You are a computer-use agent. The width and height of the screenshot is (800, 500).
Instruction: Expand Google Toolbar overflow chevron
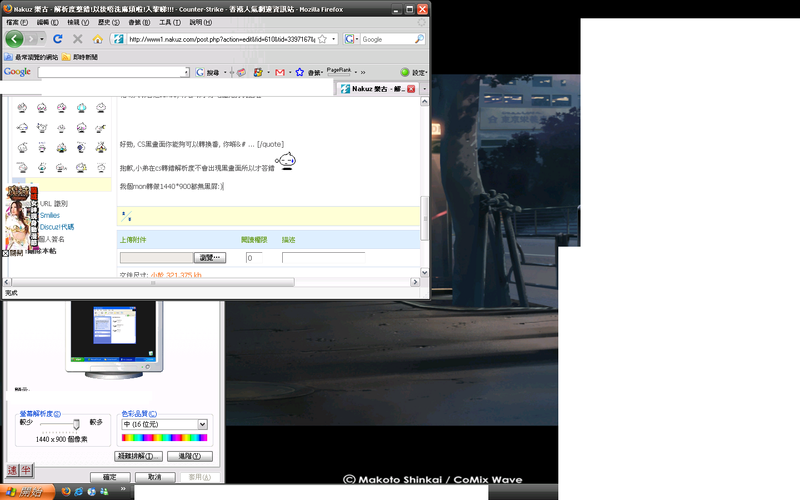(x=363, y=72)
